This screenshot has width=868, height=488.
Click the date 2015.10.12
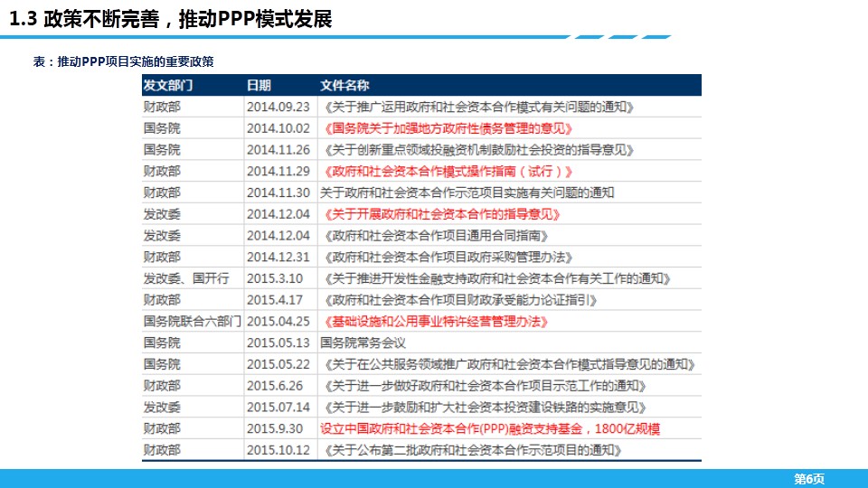[278, 450]
